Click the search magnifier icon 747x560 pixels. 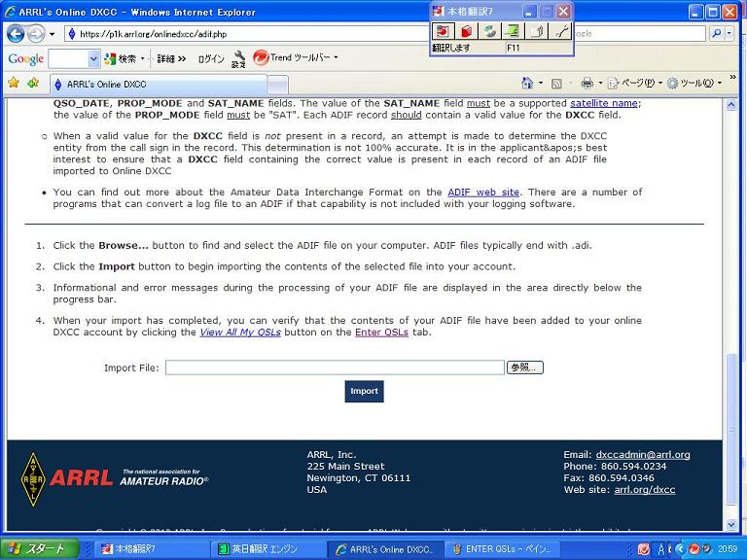pyautogui.click(x=716, y=33)
